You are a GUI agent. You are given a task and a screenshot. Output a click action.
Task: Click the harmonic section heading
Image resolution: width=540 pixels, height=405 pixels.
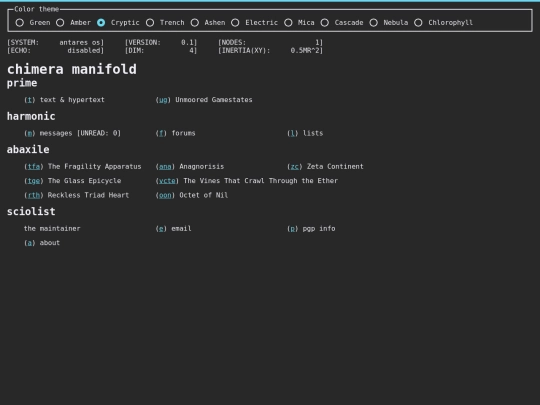[31, 116]
